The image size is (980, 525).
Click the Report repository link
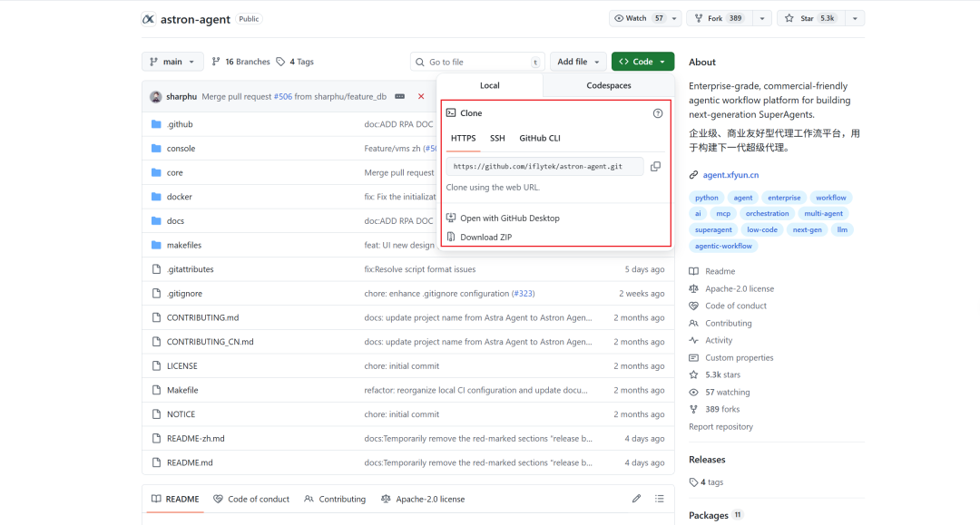[x=720, y=427]
